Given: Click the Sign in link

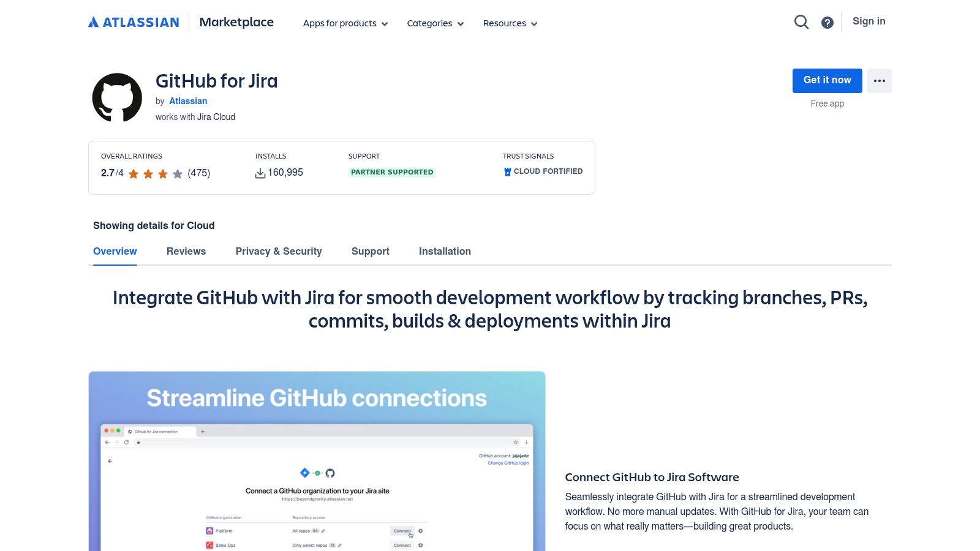Looking at the screenshot, I should (x=869, y=21).
